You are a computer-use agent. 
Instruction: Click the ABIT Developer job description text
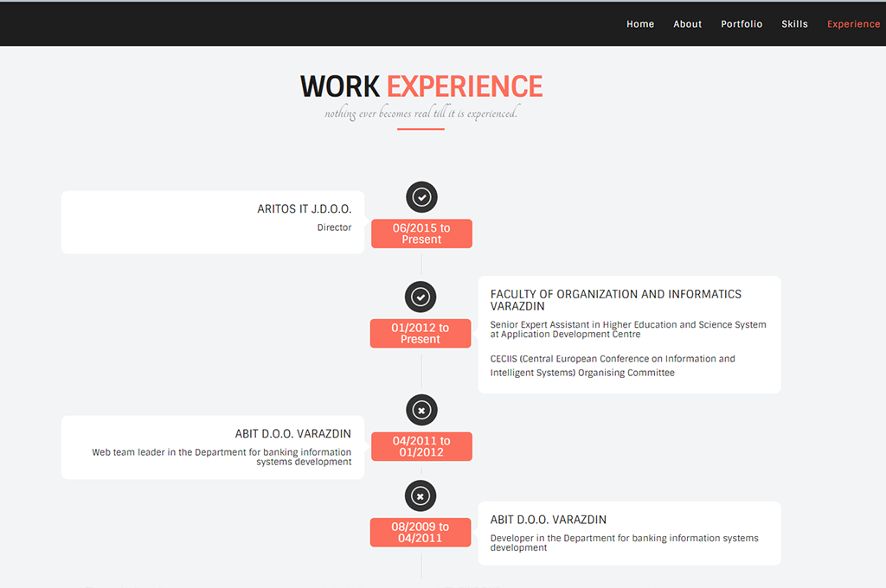coord(624,542)
